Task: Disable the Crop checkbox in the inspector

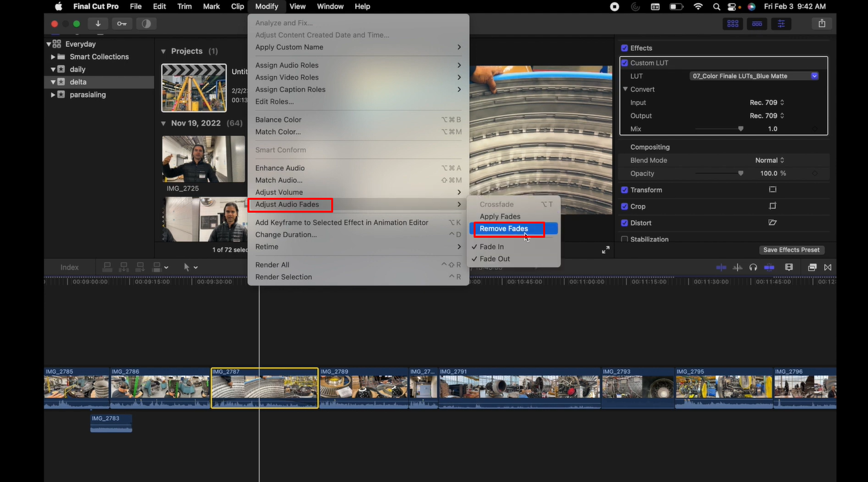Action: pyautogui.click(x=624, y=206)
